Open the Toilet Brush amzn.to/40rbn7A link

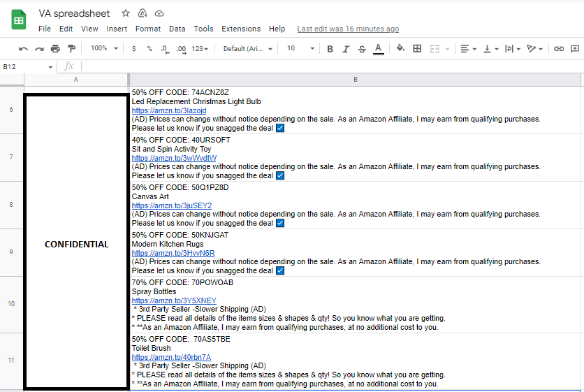pos(171,357)
